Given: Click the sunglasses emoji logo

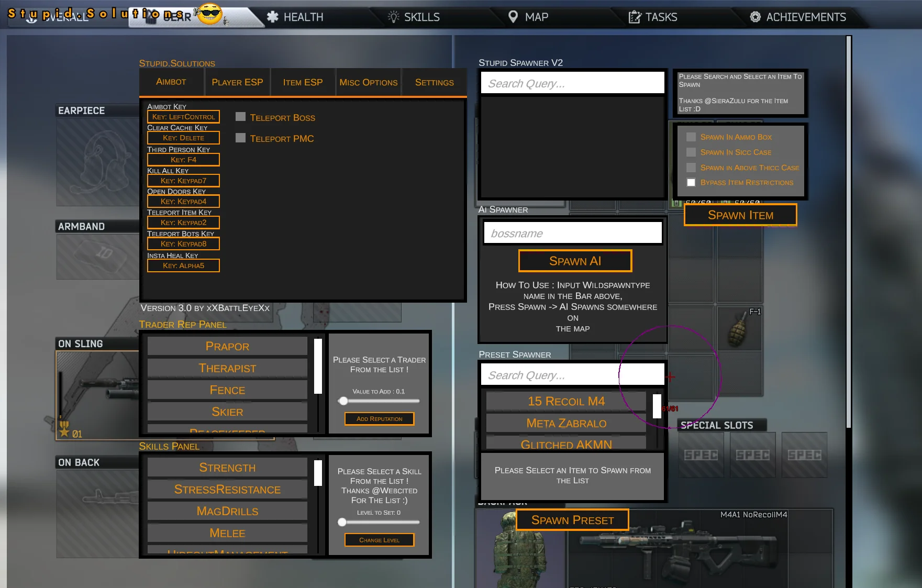Looking at the screenshot, I should coord(209,14).
